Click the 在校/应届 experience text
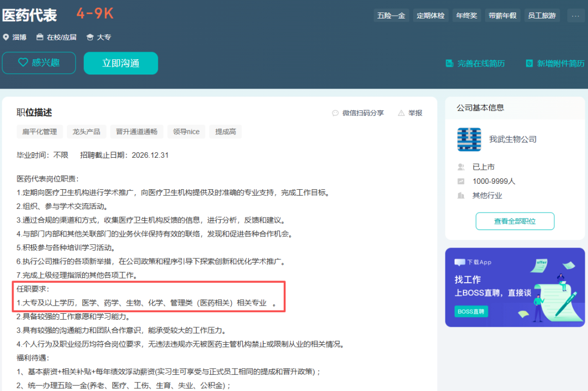 (62, 37)
